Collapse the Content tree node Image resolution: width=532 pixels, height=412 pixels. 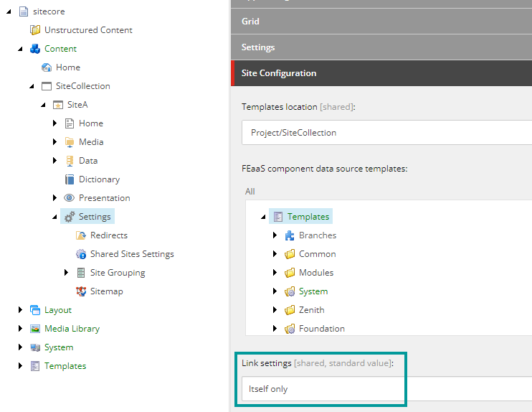point(20,50)
